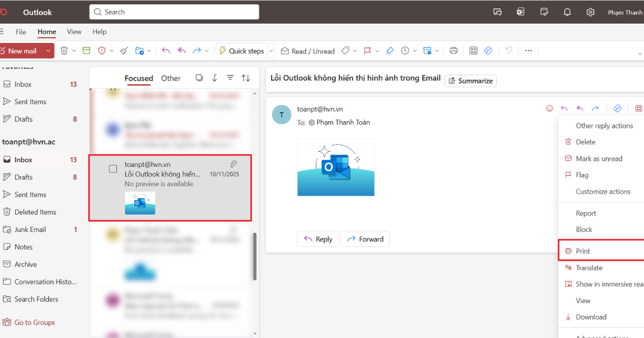This screenshot has width=644, height=338.
Task: Click the Reply all arrows in message header
Action: pos(579,108)
